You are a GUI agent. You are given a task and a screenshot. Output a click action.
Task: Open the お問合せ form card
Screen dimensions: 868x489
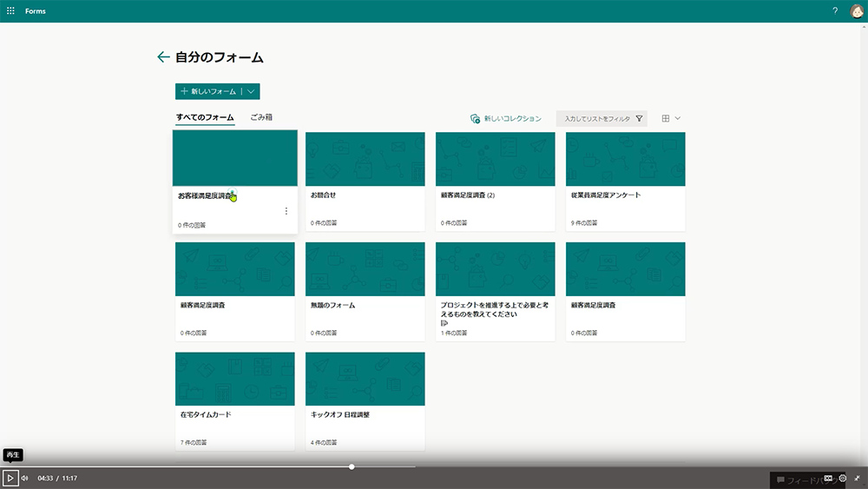[365, 182]
